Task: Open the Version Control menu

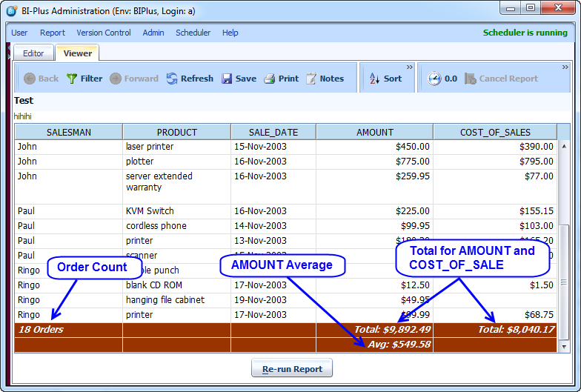Action: 104,33
